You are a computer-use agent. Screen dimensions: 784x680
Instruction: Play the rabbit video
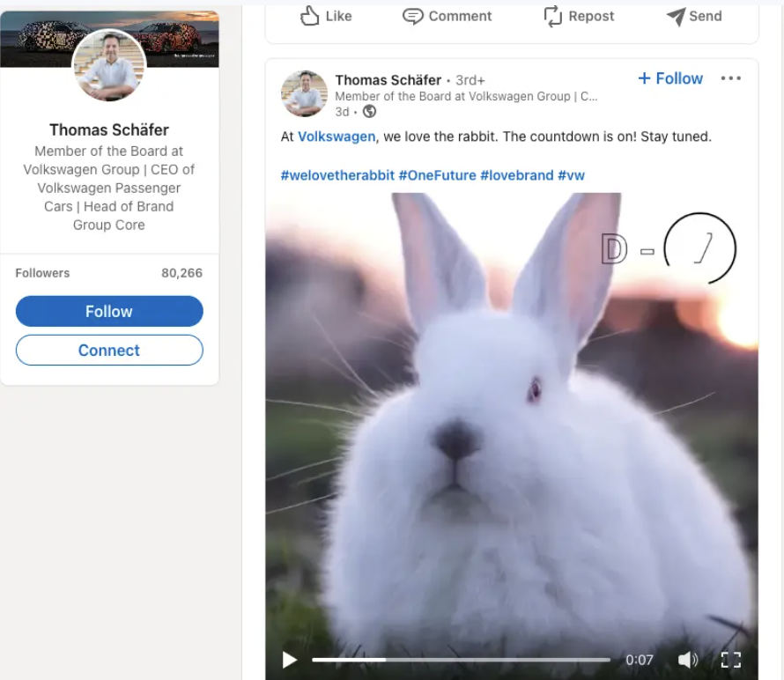pos(290,660)
